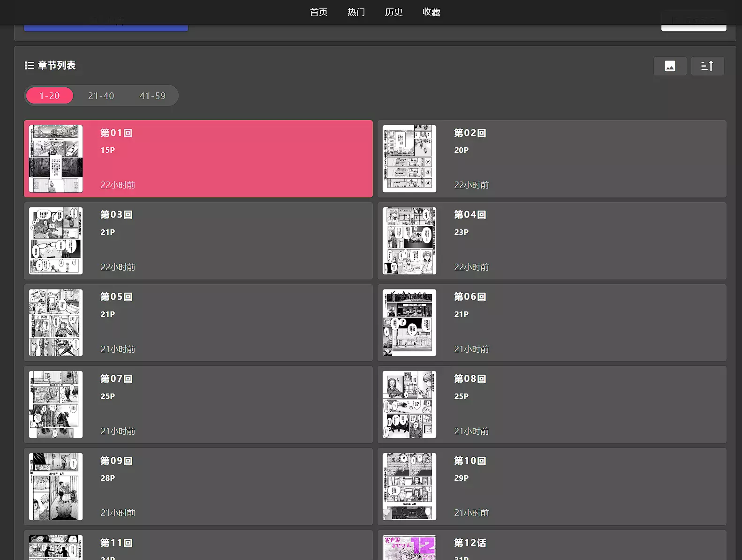This screenshot has height=560, width=742.
Task: Switch to chapter range 41-59
Action: [152, 96]
